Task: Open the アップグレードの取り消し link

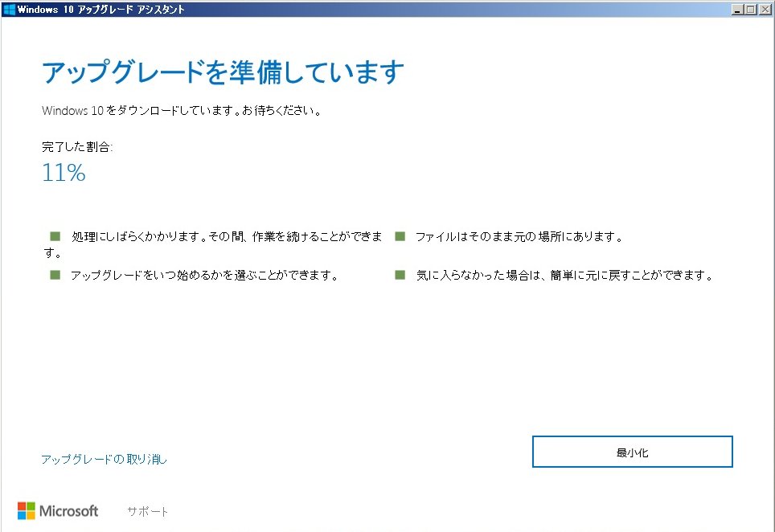Action: point(104,460)
